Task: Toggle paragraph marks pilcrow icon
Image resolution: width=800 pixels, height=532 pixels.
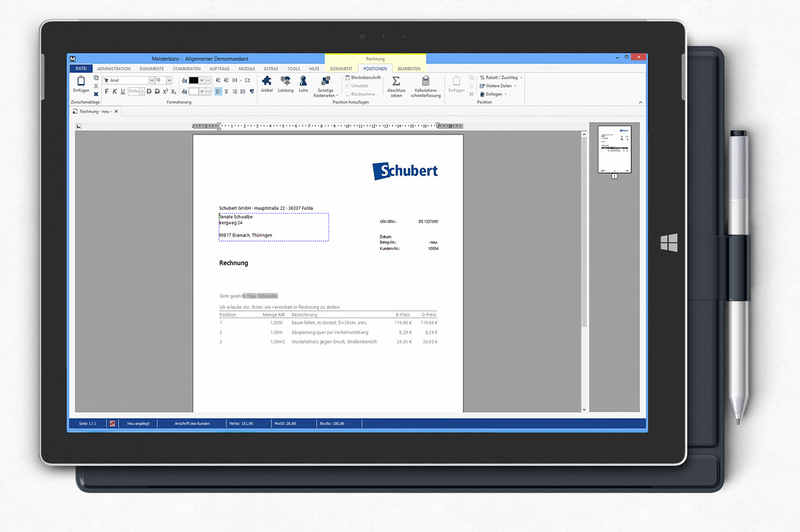Action: [x=252, y=92]
